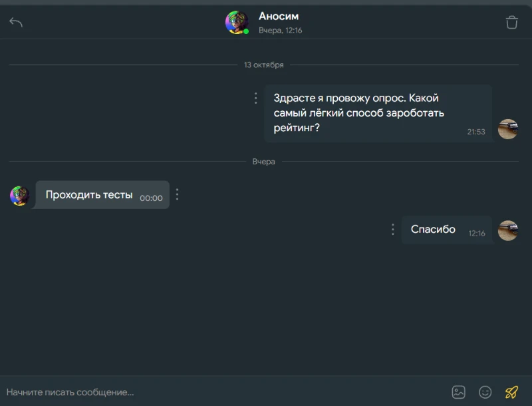The width and height of the screenshot is (532, 406).
Task: Open Аносим's profile avatar in the header
Action: pyautogui.click(x=237, y=23)
